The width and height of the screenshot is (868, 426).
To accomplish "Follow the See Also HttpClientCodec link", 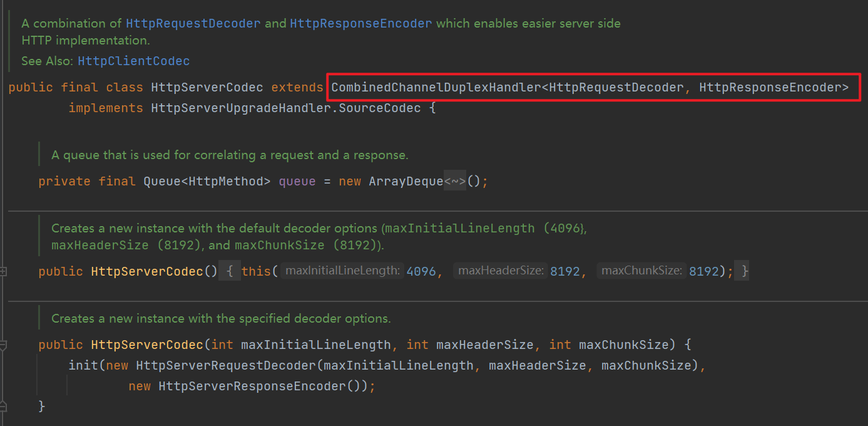I will click(133, 61).
